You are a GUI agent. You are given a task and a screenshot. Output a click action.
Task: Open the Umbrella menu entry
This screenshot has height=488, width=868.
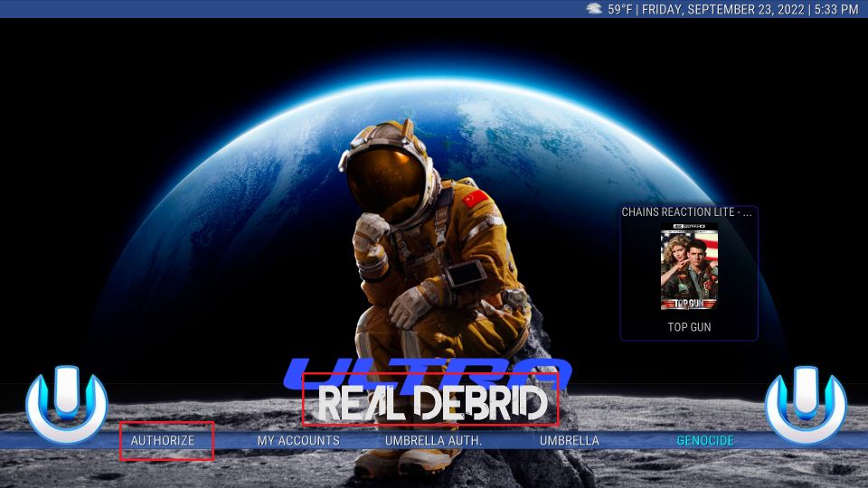[569, 440]
